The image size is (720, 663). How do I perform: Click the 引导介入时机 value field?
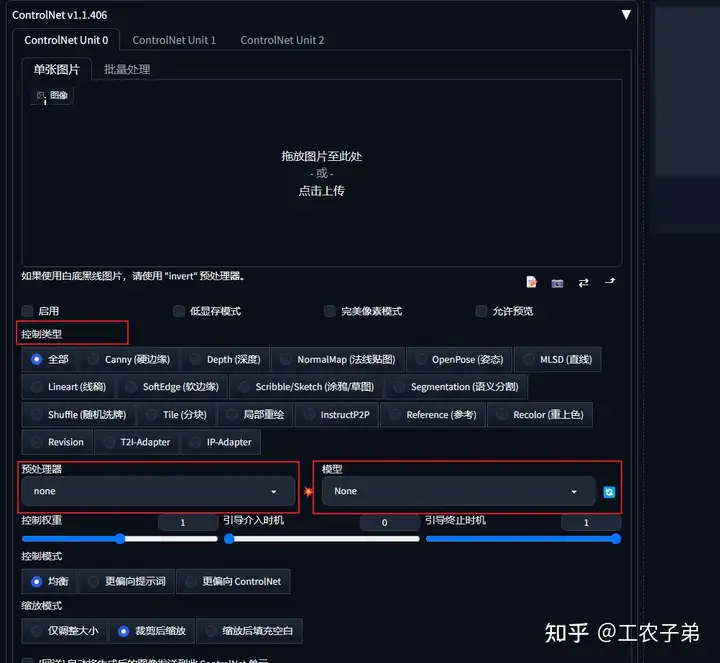(x=389, y=522)
